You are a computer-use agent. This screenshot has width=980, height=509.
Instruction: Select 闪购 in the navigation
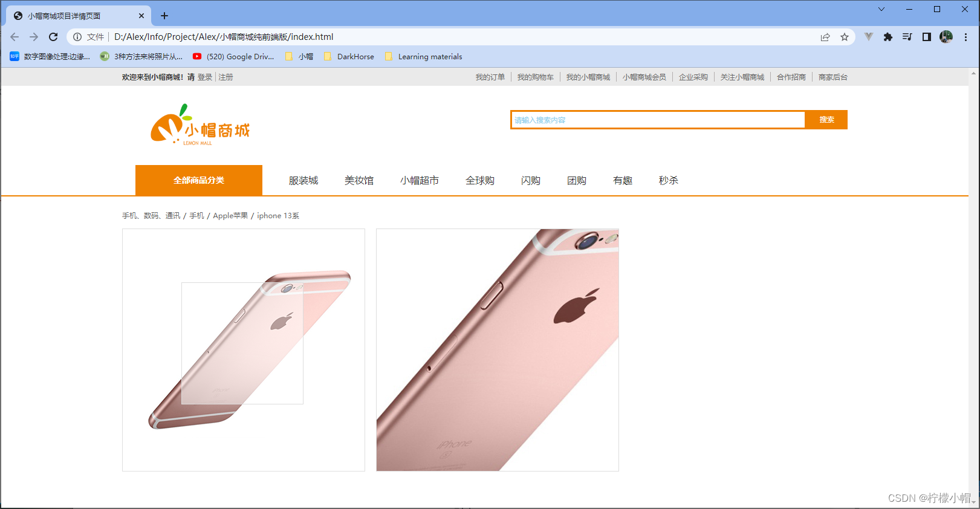531,180
